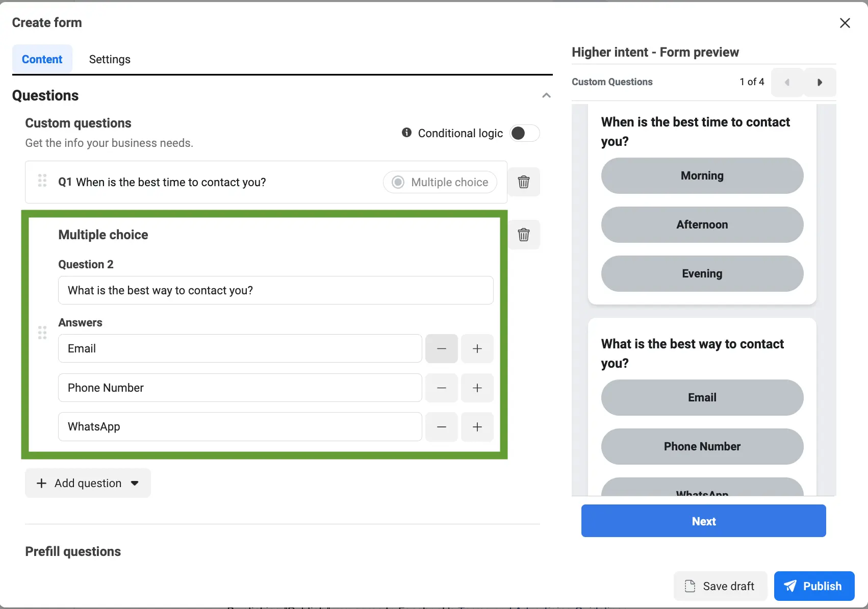This screenshot has height=609, width=868.
Task: Edit the Question 2 text field
Action: coord(275,290)
